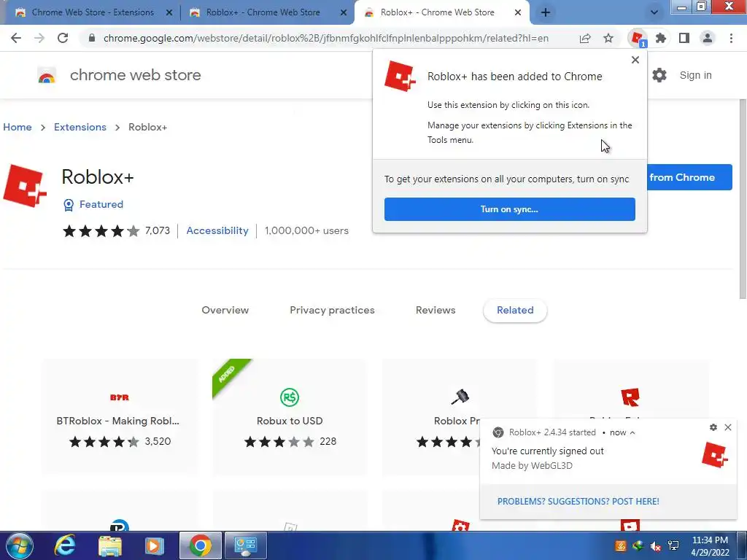
Task: Click the Remove from Chrome button
Action: 689,178
